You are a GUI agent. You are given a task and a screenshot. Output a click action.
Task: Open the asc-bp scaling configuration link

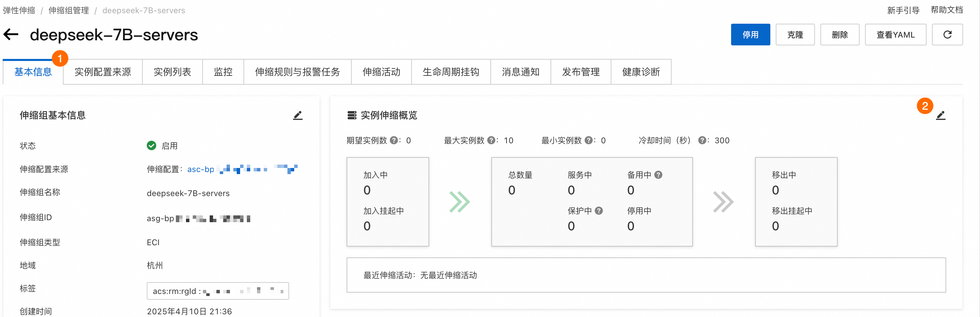[x=242, y=169]
